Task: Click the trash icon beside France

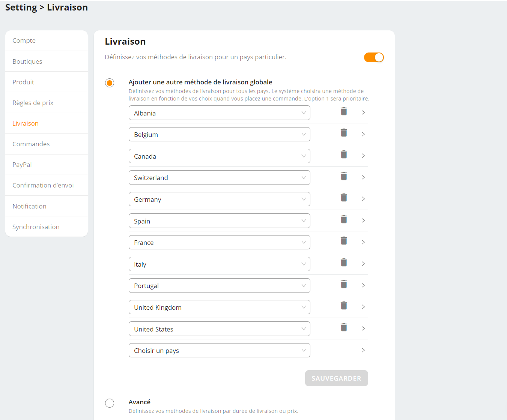Action: tap(344, 241)
